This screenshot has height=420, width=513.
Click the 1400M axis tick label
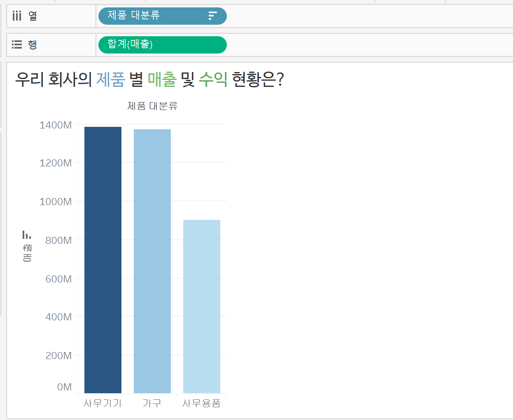pos(56,125)
